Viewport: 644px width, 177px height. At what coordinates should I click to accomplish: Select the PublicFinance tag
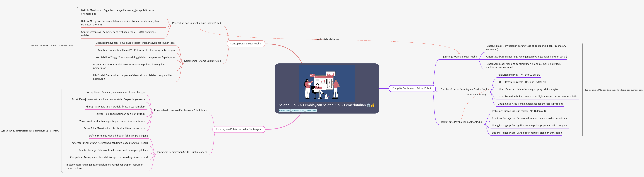(x=298, y=111)
